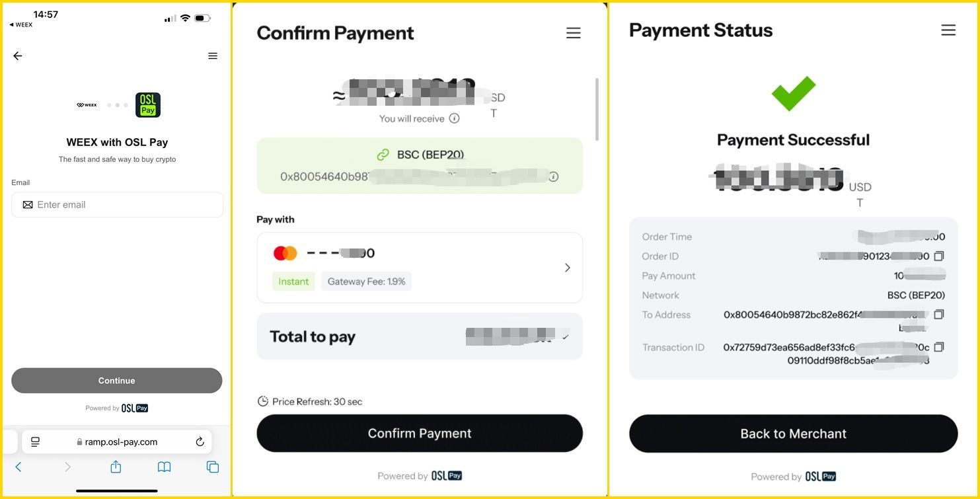The width and height of the screenshot is (980, 499).
Task: Tap Back to Merchant button
Action: click(x=793, y=434)
